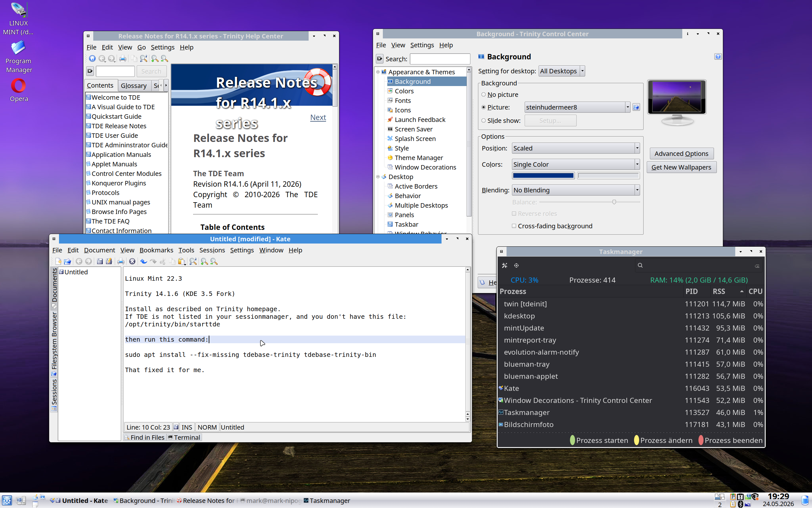Select the Picture radio button

coord(483,107)
